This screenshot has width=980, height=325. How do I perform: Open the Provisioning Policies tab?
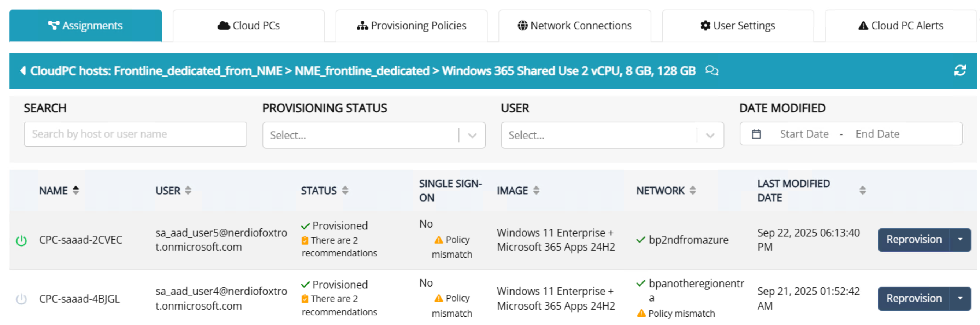tap(411, 26)
